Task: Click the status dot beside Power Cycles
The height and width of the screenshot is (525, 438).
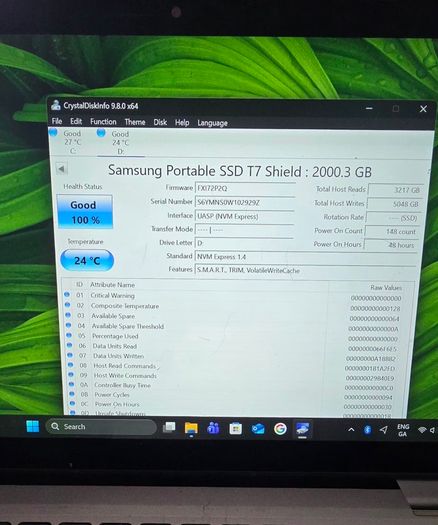Action: (72, 394)
